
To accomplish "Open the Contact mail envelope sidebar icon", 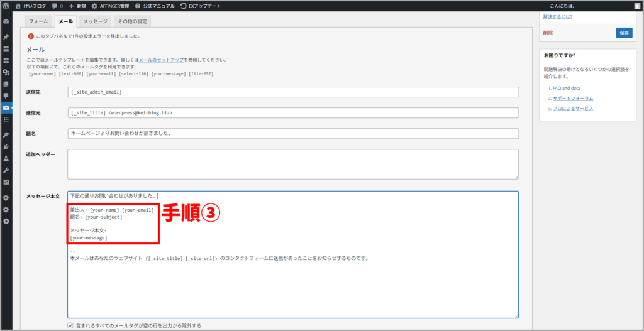I will [x=6, y=108].
